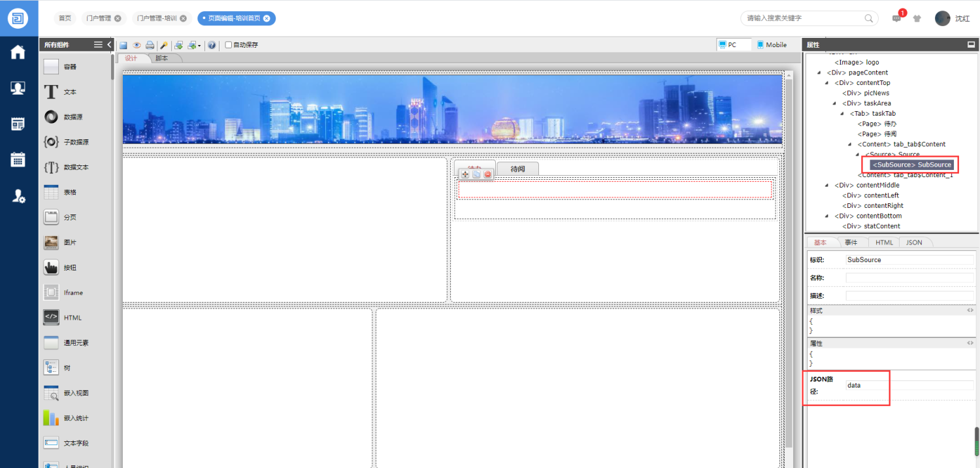Click the eye Preview icon in toolbar
980x468 pixels.
pyautogui.click(x=137, y=45)
